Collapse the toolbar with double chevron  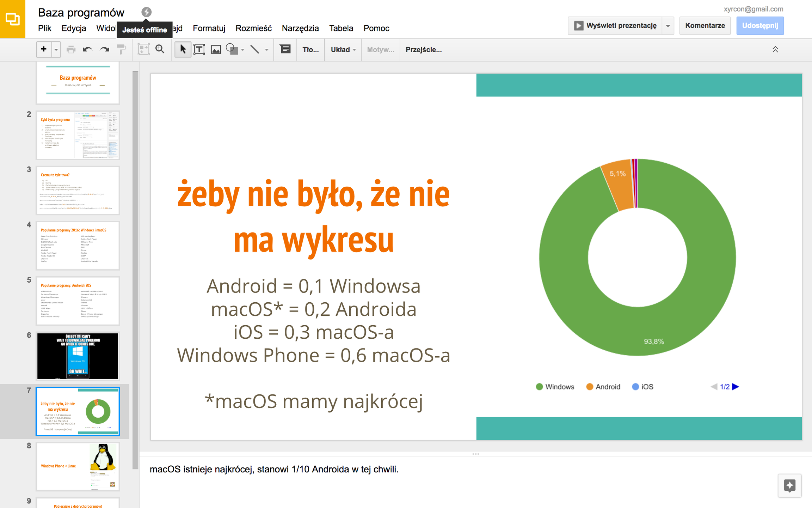[775, 49]
